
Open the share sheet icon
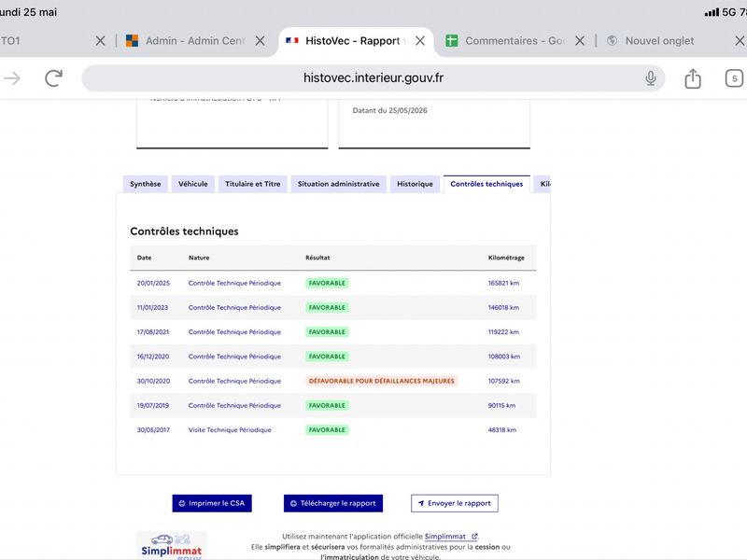coord(693,78)
